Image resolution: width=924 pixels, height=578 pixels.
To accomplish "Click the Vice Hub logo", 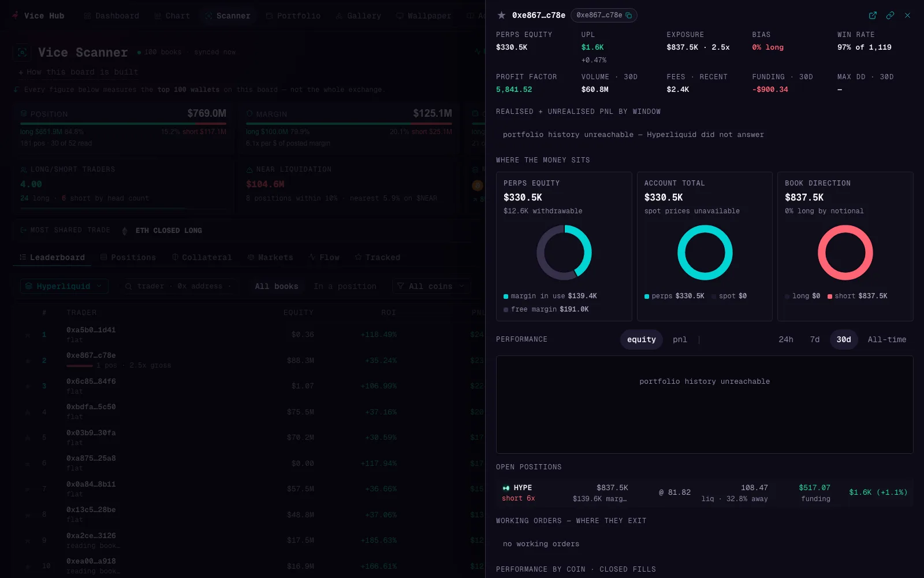I will point(38,16).
